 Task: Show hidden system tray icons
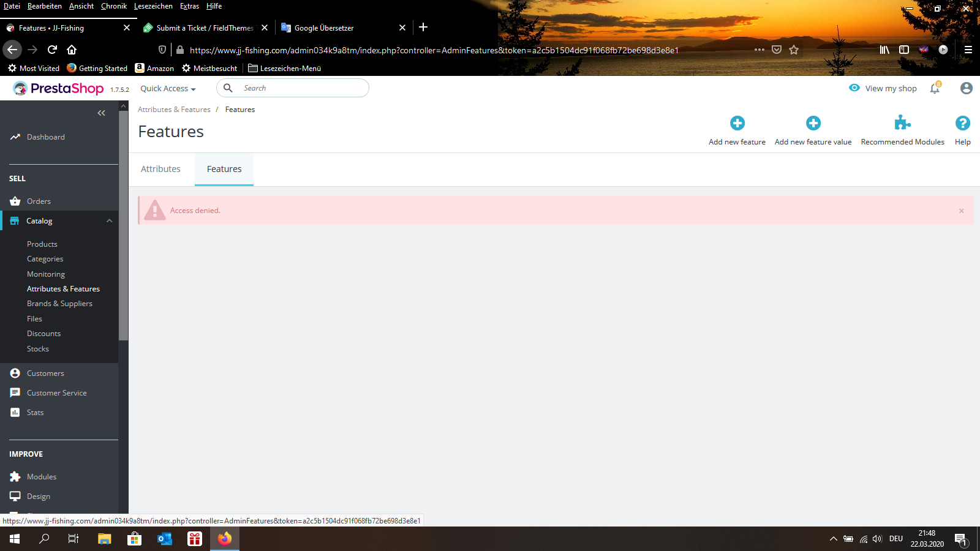click(x=833, y=539)
